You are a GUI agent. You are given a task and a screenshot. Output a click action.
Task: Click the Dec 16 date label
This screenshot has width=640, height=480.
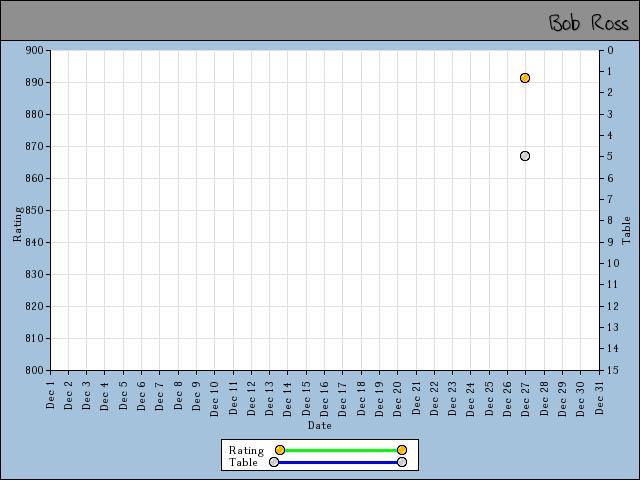(x=324, y=398)
